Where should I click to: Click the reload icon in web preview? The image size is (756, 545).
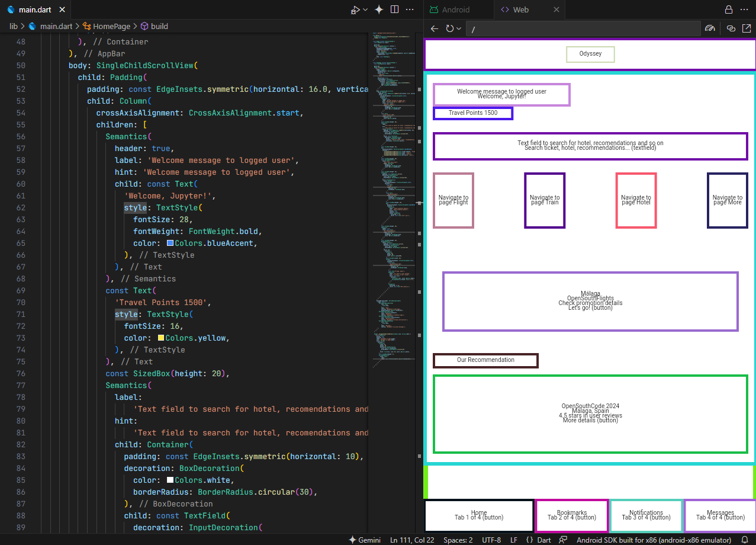point(450,28)
